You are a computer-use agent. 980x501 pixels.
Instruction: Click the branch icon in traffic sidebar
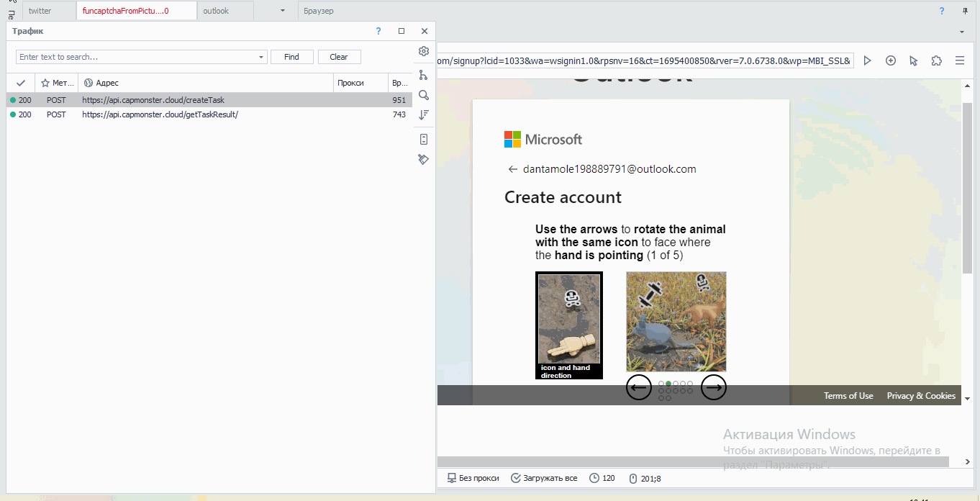coord(424,75)
